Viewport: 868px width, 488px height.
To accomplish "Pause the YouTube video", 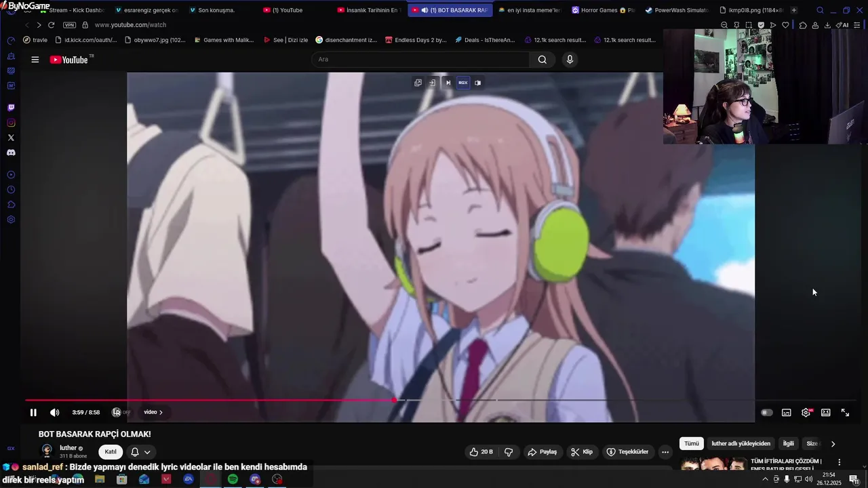I will click(33, 412).
